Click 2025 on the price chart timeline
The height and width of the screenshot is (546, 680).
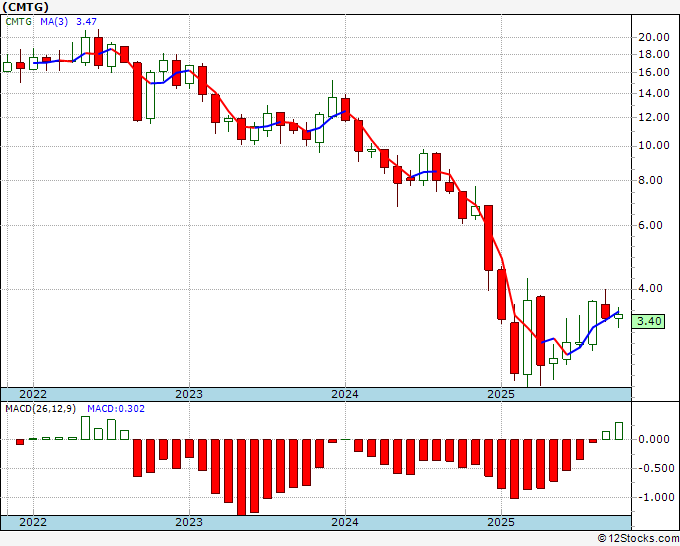(501, 394)
